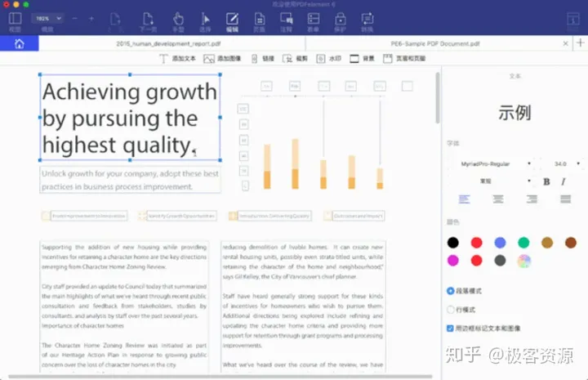The image size is (588, 380).
Task: Toggle the properties panel icon at toolbar right
Action: (x=572, y=19)
